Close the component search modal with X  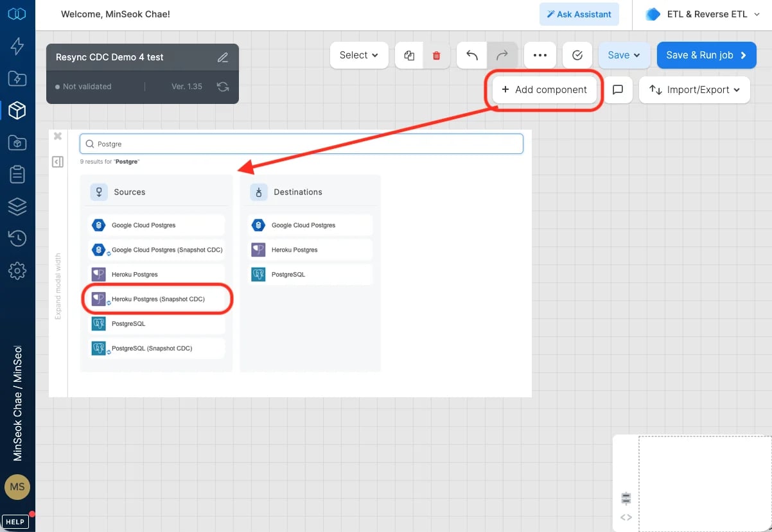point(58,136)
